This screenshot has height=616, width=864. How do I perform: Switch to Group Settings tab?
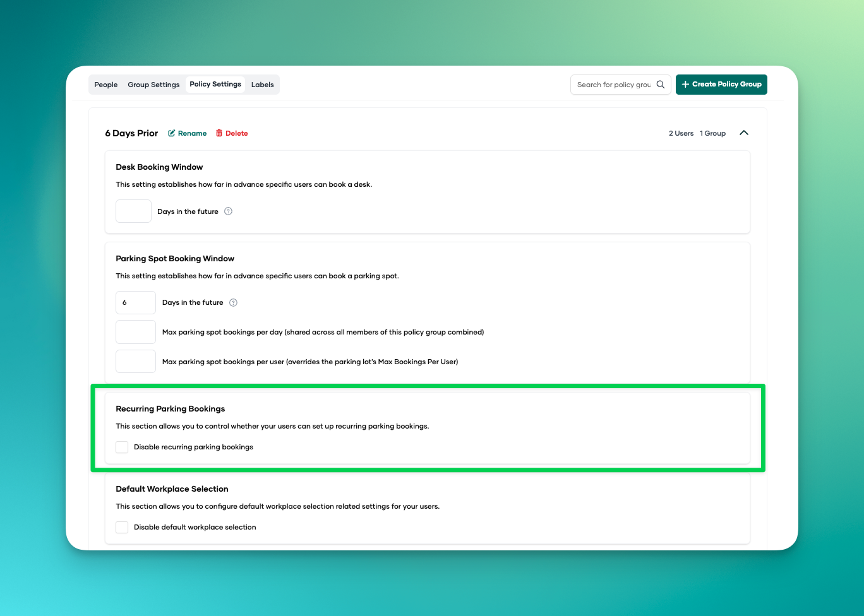pos(153,85)
